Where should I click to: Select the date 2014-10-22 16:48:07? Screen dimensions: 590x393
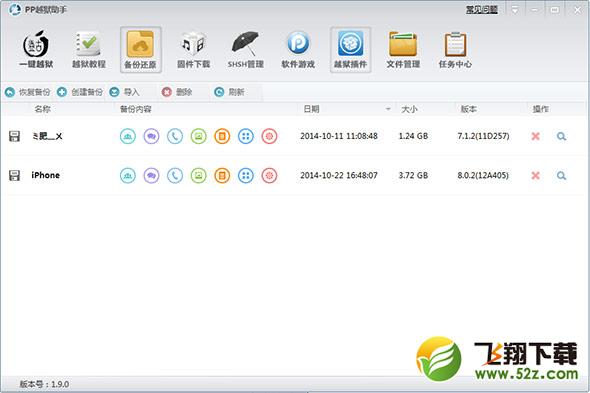[x=339, y=175]
